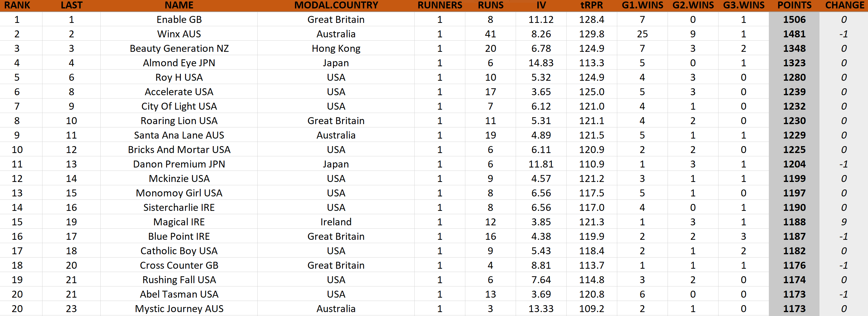Select the CHANGE column header
This screenshot has width=868, height=316.
pyautogui.click(x=845, y=5)
